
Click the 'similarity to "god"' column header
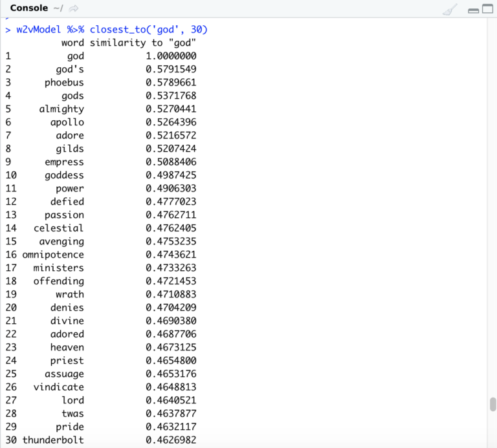(x=143, y=43)
